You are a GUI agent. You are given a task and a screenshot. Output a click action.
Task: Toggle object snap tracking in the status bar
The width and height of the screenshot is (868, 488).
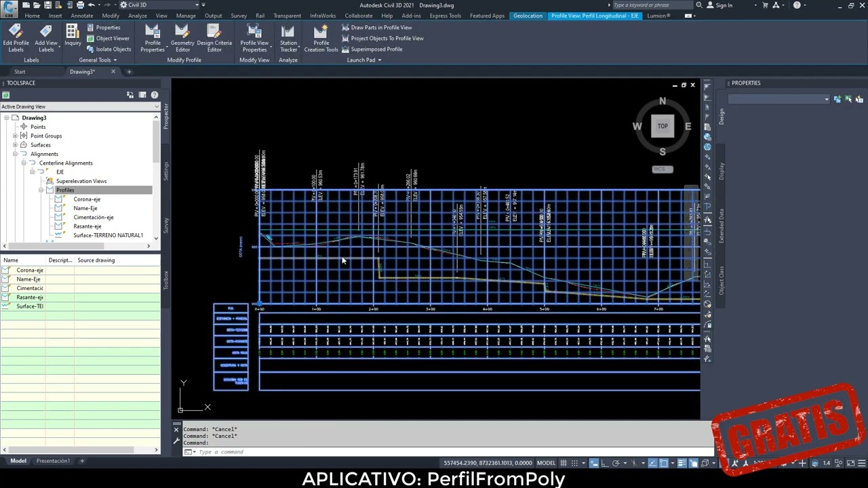653,463
